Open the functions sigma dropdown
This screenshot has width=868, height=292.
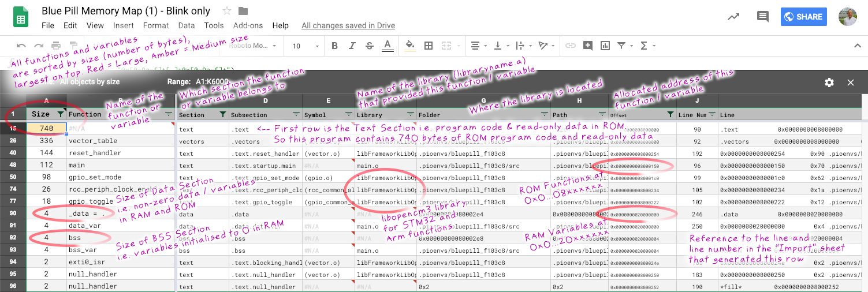(646, 46)
